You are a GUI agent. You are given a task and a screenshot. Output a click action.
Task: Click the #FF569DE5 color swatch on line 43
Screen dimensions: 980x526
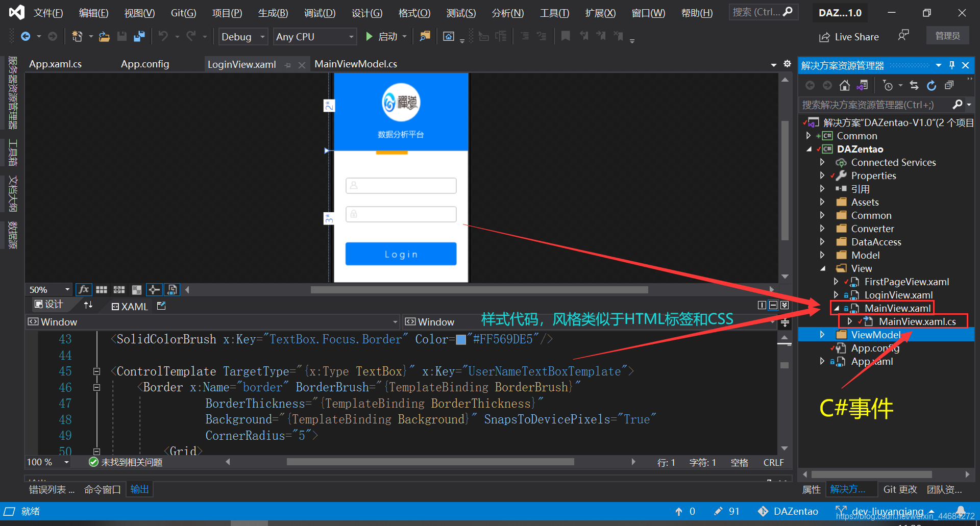click(461, 340)
